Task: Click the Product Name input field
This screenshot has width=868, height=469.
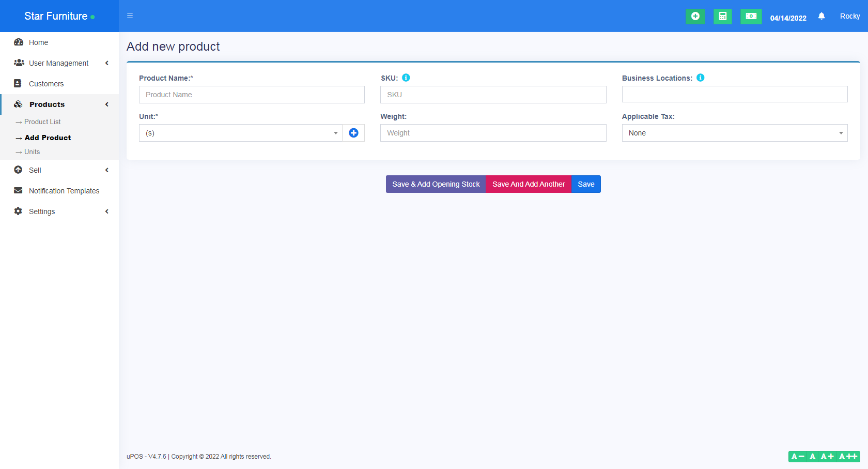Action: pos(252,95)
